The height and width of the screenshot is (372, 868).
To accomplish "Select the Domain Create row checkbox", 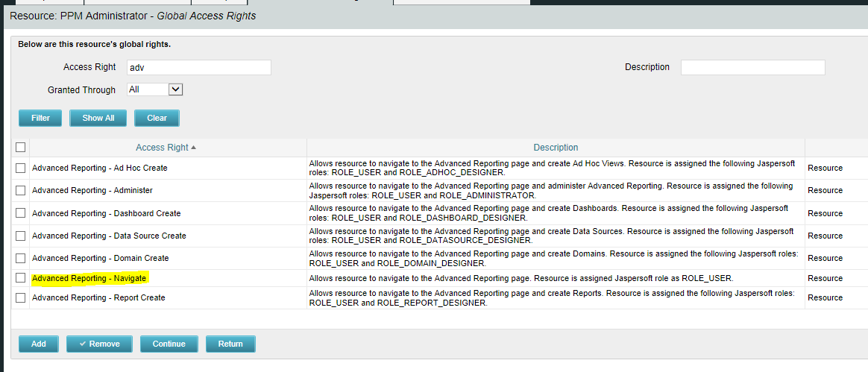I will pyautogui.click(x=20, y=259).
